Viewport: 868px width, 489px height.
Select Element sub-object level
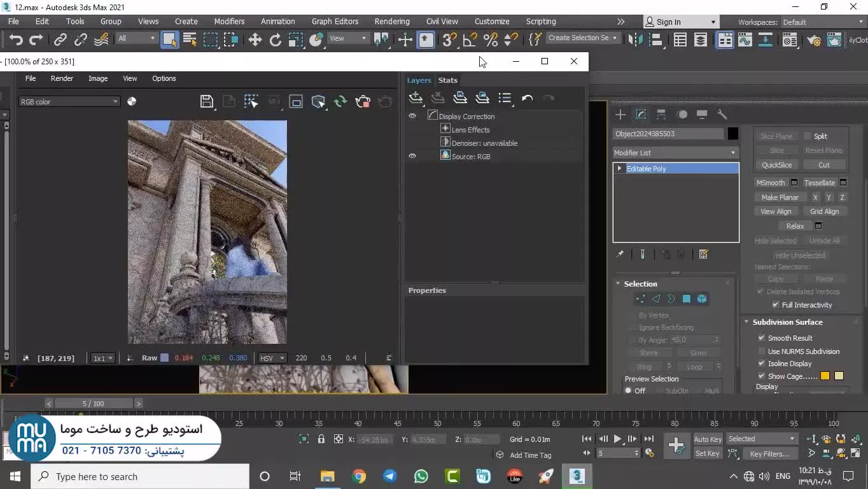point(702,299)
